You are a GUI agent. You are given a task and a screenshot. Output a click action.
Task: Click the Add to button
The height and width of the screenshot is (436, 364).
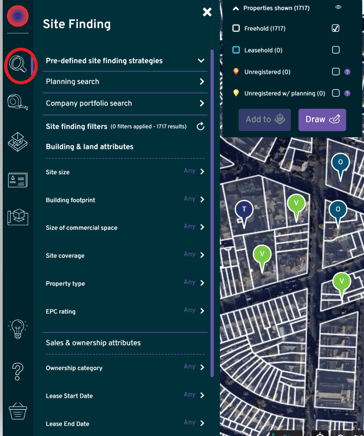pyautogui.click(x=265, y=120)
